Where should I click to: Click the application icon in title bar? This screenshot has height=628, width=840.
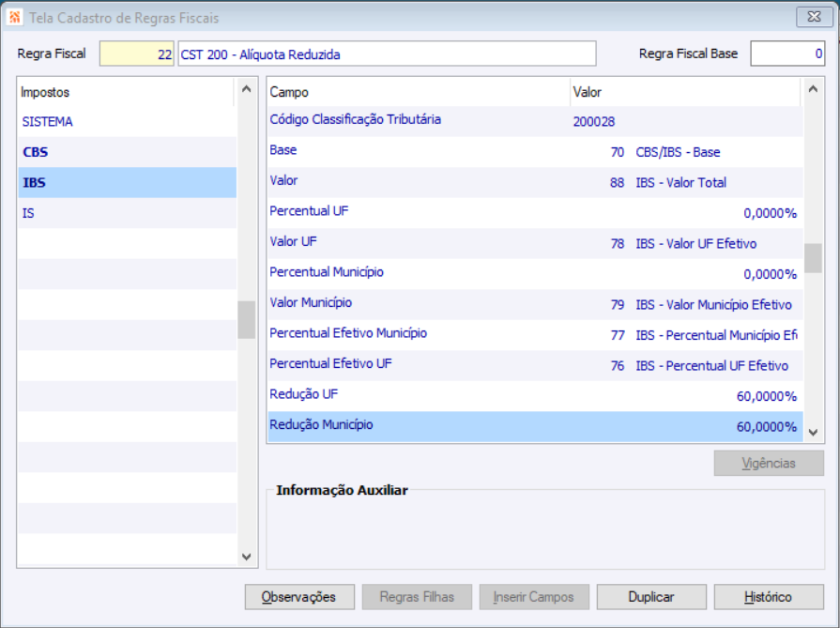tap(14, 17)
